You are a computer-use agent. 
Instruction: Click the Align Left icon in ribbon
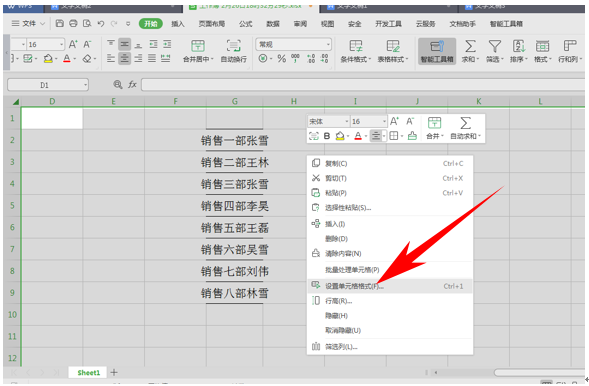(111, 58)
